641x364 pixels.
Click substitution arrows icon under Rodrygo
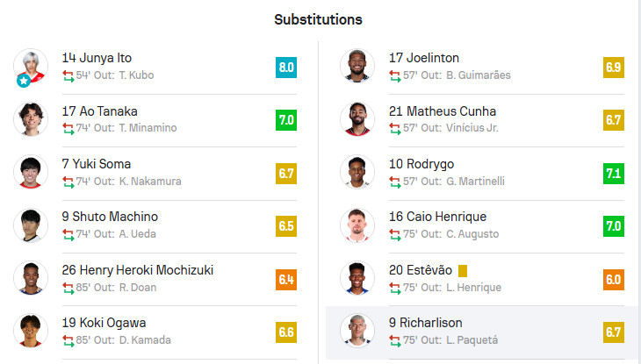tap(395, 181)
